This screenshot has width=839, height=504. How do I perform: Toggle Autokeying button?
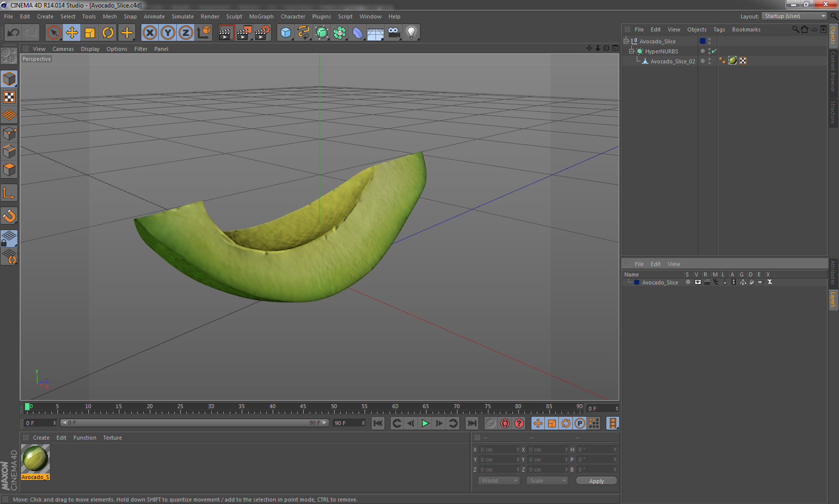pyautogui.click(x=505, y=423)
